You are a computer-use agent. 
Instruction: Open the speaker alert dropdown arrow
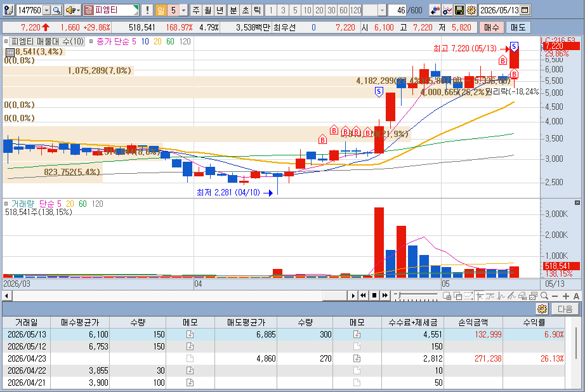(x=78, y=10)
